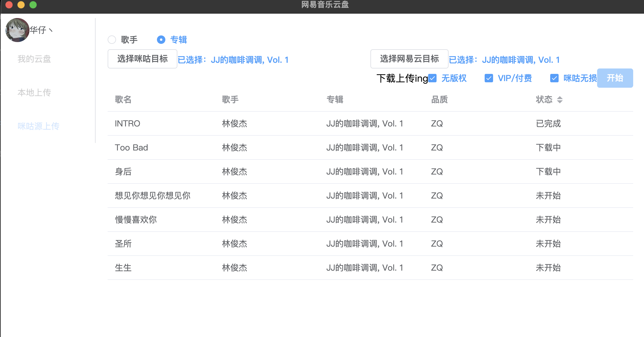Uncheck the 无版权 checkbox
Screen dimensions: 644x337
(433, 78)
